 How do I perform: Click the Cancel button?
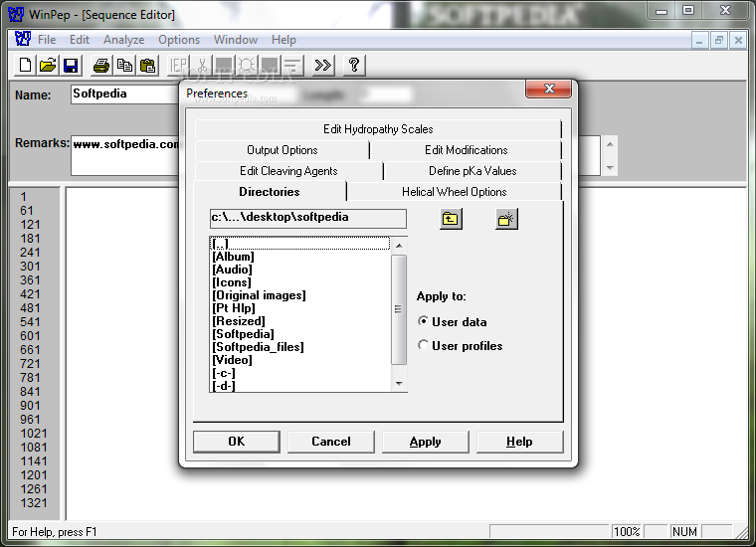330,442
